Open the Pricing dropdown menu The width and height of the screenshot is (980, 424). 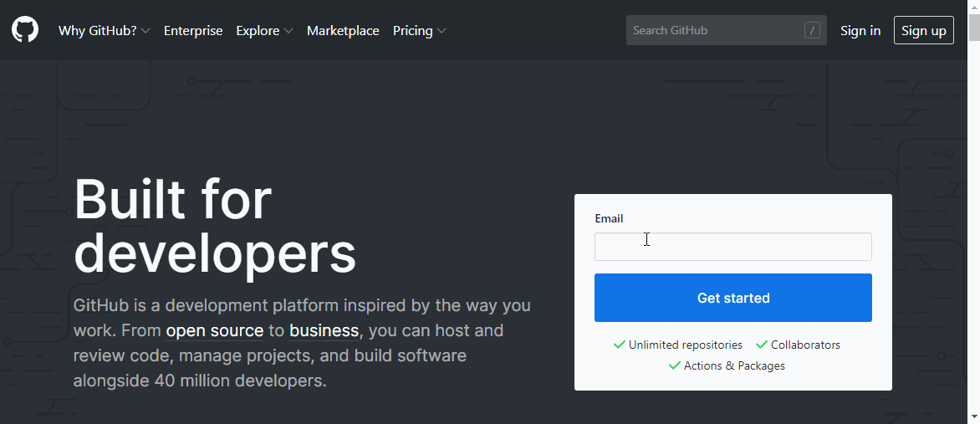coord(420,31)
